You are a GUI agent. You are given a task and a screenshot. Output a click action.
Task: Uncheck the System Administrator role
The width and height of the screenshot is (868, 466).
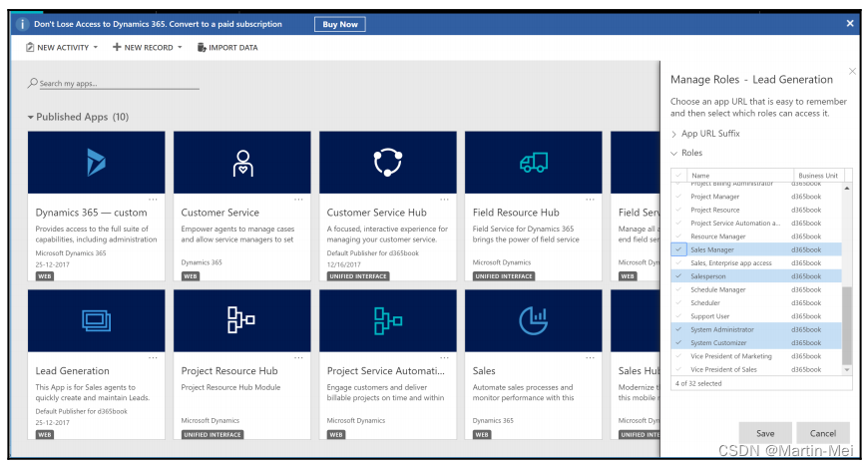coord(678,328)
